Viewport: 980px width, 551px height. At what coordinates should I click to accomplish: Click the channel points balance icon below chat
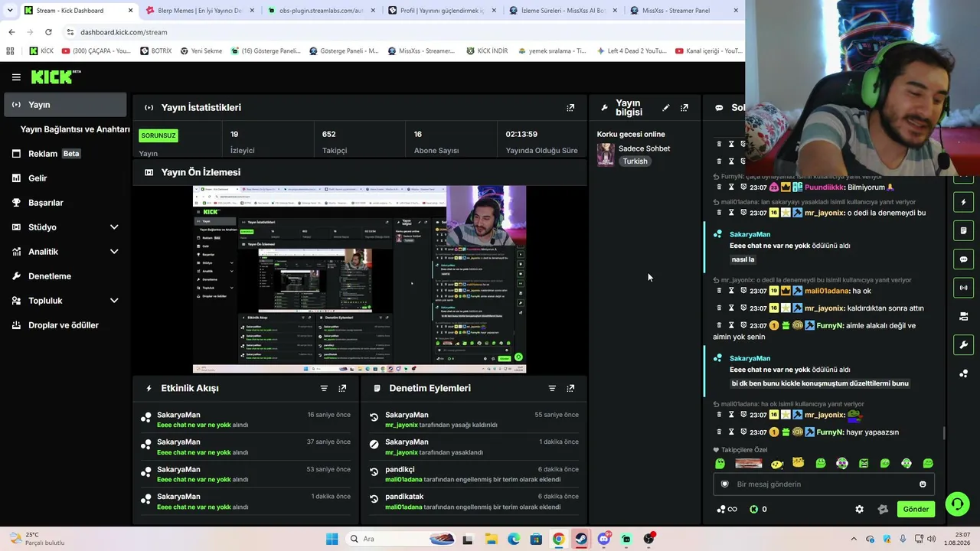click(727, 510)
